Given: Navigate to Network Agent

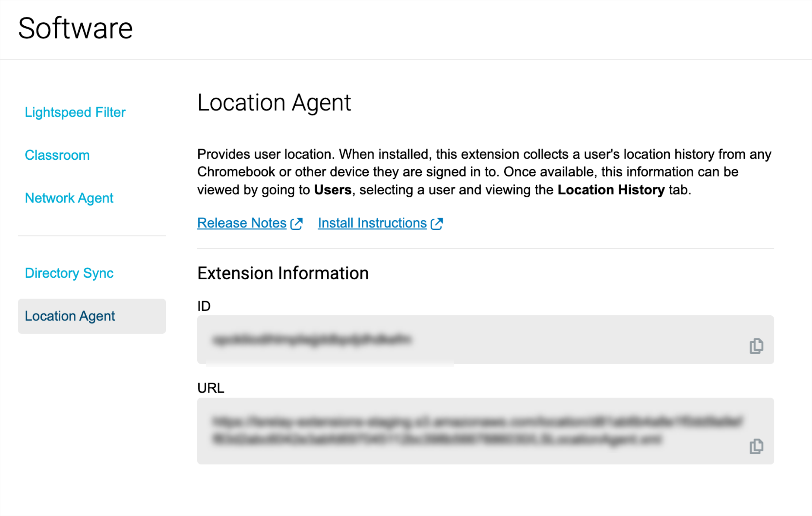Looking at the screenshot, I should tap(69, 198).
